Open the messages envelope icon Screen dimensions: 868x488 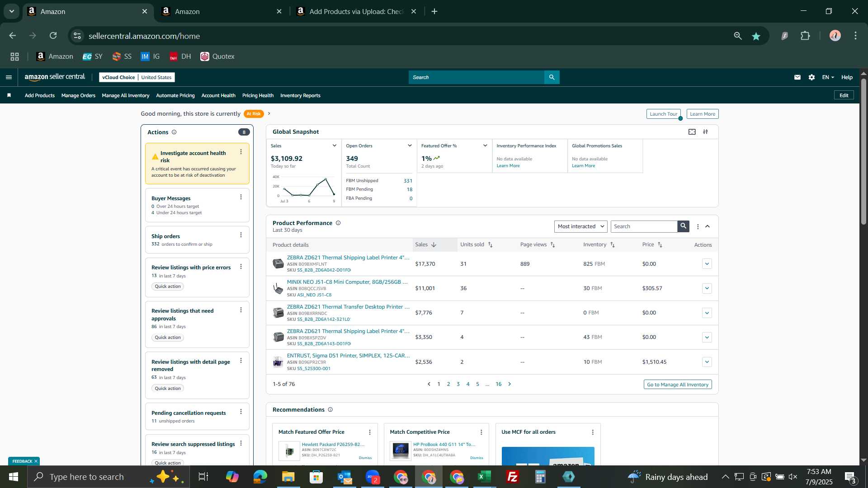point(797,77)
